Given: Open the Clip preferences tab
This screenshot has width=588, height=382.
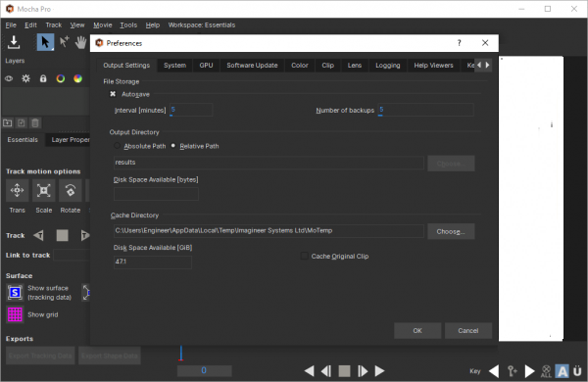Looking at the screenshot, I should point(327,66).
